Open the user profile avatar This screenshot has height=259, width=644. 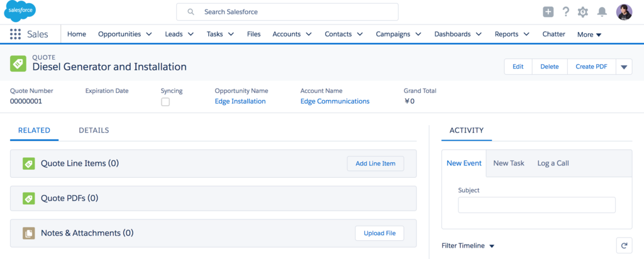(624, 12)
